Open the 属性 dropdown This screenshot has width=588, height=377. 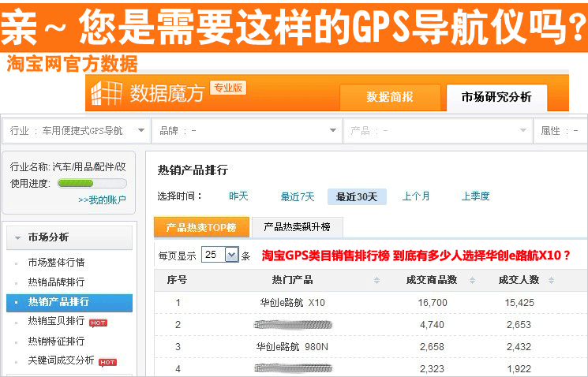(560, 131)
